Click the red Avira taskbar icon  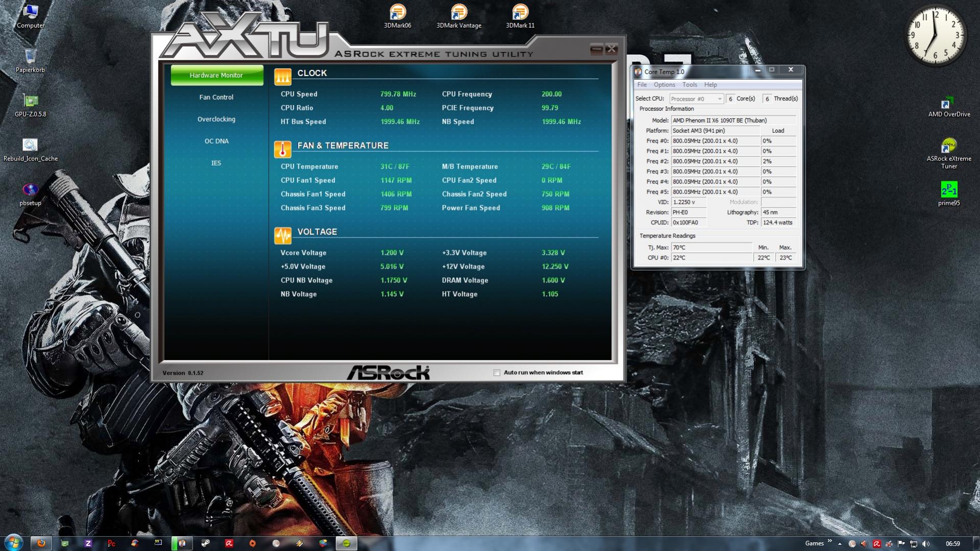[x=229, y=543]
